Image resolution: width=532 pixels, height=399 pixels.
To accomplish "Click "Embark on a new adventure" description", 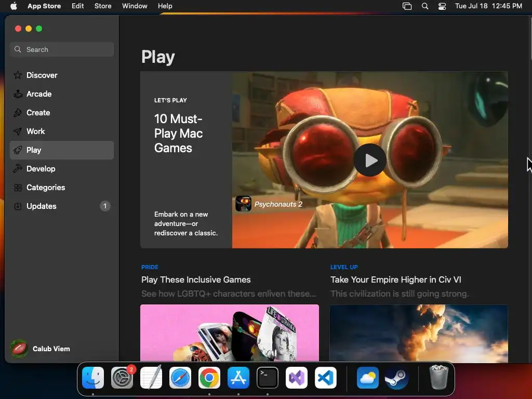I will pos(186,223).
